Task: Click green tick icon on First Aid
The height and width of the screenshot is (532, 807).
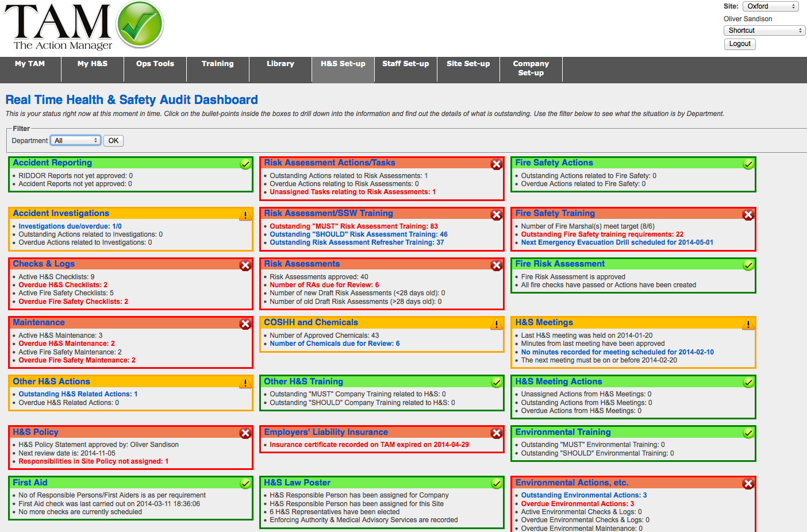Action: click(245, 484)
